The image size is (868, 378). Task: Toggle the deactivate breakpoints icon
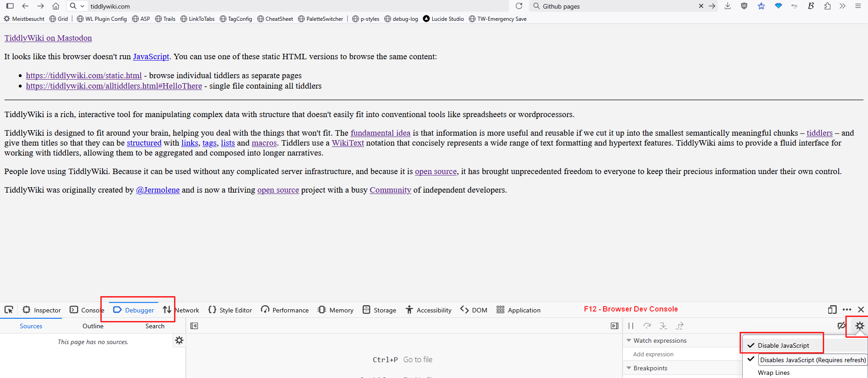click(841, 326)
